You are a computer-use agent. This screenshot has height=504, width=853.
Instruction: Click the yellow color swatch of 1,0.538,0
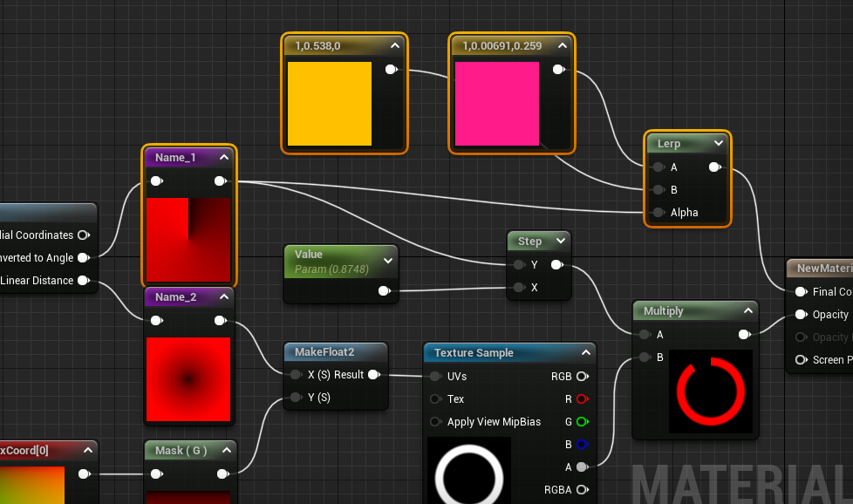330,103
